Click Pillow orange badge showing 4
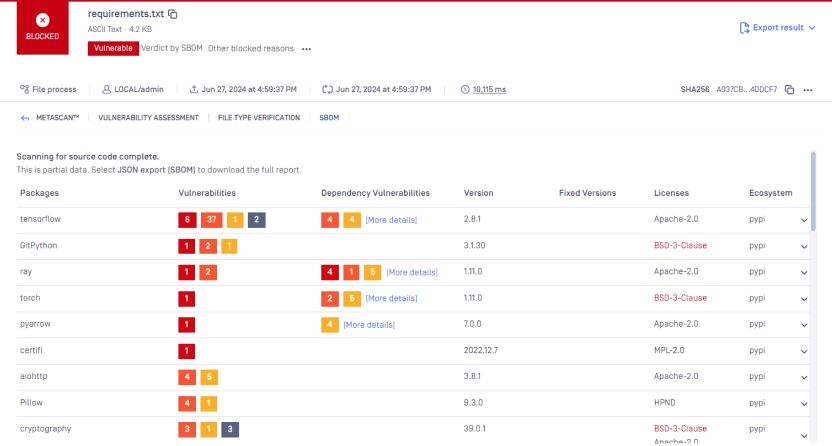Screen dimensions: 832x446 [x=187, y=404]
